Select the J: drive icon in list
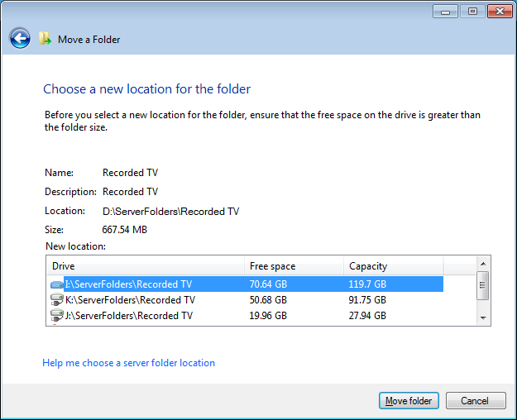 point(57,315)
